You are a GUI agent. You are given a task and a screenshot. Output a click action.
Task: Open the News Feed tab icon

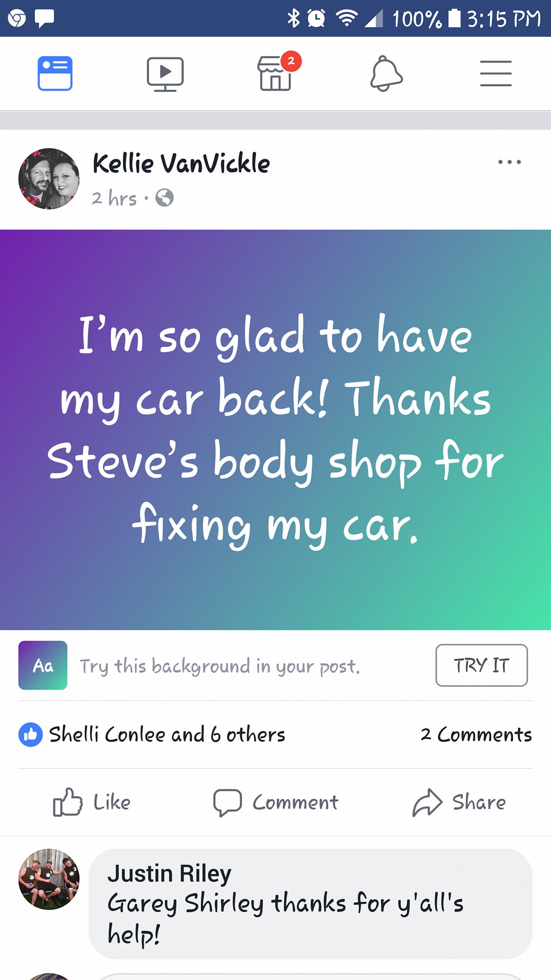click(x=55, y=73)
